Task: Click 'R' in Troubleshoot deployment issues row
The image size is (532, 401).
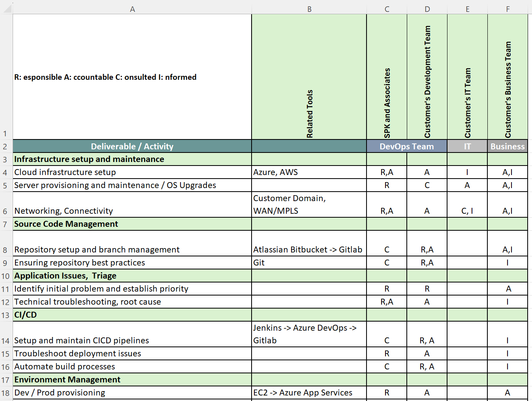Action: [387, 354]
